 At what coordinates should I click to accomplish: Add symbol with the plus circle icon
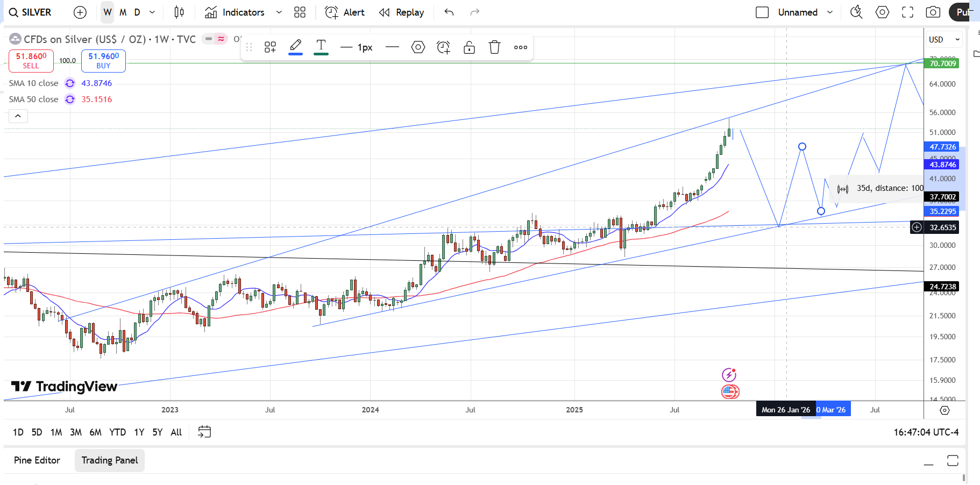80,12
